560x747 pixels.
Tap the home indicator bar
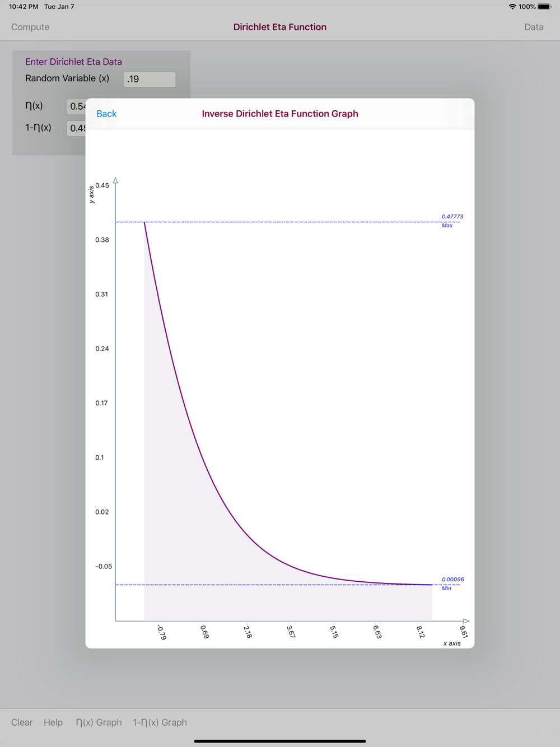coord(280,741)
